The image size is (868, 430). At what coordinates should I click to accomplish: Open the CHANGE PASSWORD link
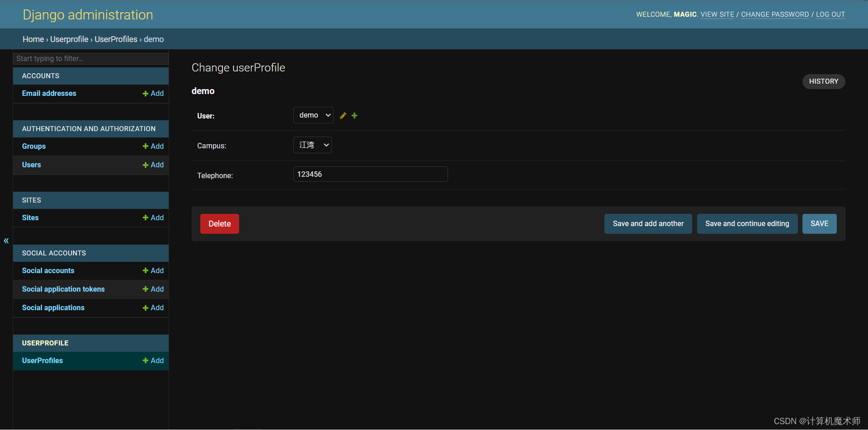pos(775,14)
